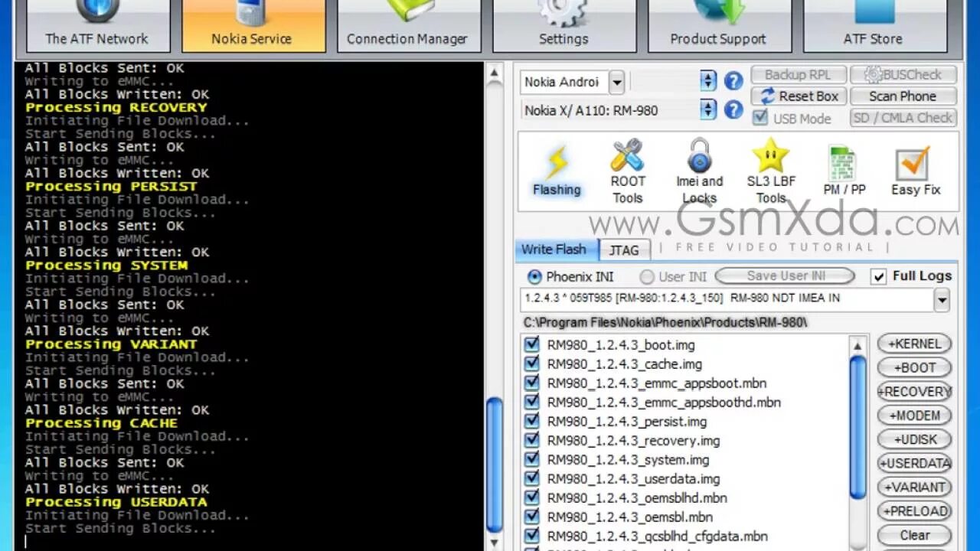The height and width of the screenshot is (551, 980).
Task: Uncheck RM980_1.2.4.3_emmc_appsboot.mbn file
Action: (x=532, y=383)
